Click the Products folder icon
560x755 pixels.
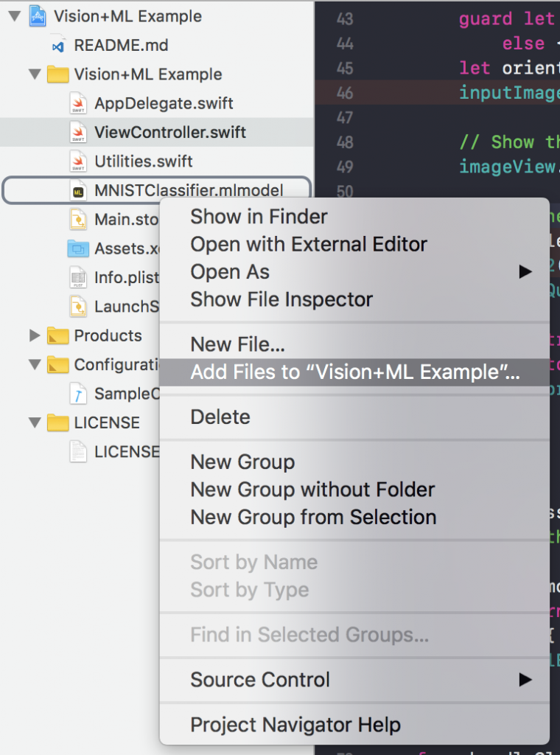click(x=57, y=335)
